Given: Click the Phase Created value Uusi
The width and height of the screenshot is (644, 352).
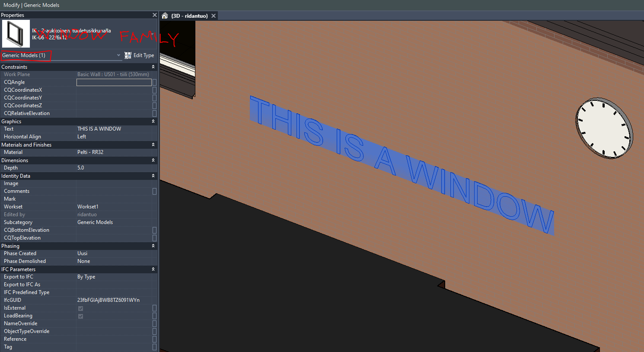Looking at the screenshot, I should click(82, 253).
